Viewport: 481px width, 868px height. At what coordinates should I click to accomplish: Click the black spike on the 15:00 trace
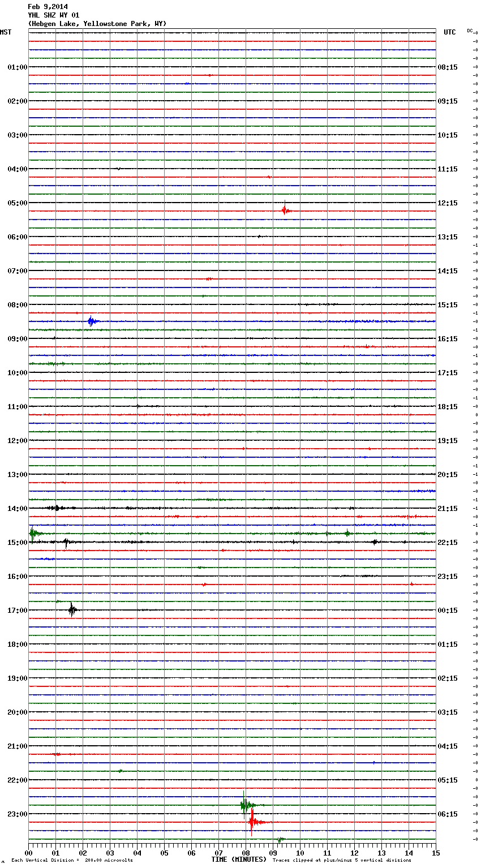tap(66, 543)
